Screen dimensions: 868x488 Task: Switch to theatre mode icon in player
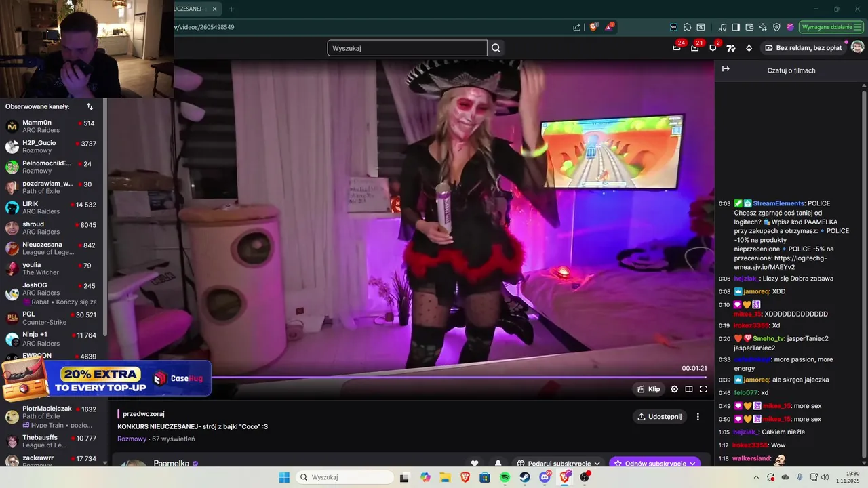(688, 389)
